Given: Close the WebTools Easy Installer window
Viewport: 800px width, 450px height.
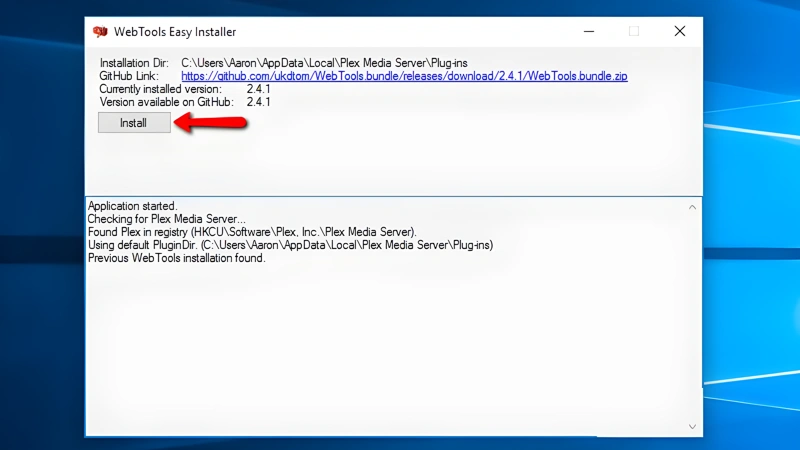Looking at the screenshot, I should point(680,32).
